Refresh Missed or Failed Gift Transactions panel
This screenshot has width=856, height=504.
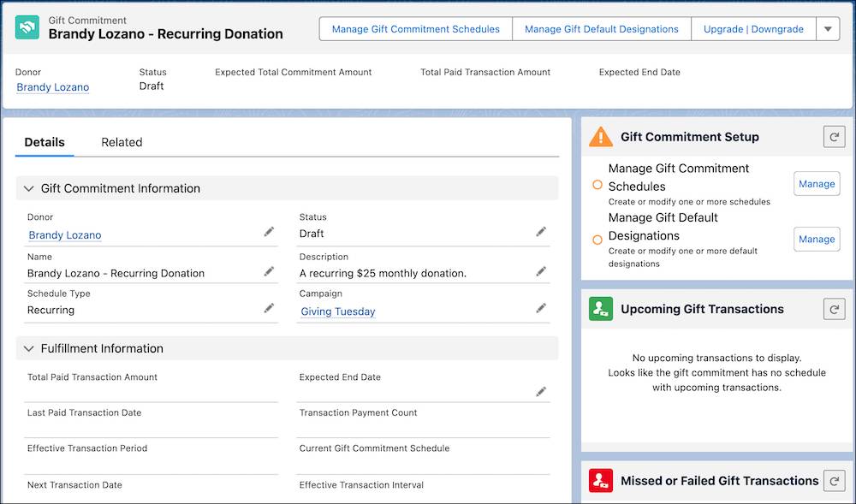(x=834, y=481)
